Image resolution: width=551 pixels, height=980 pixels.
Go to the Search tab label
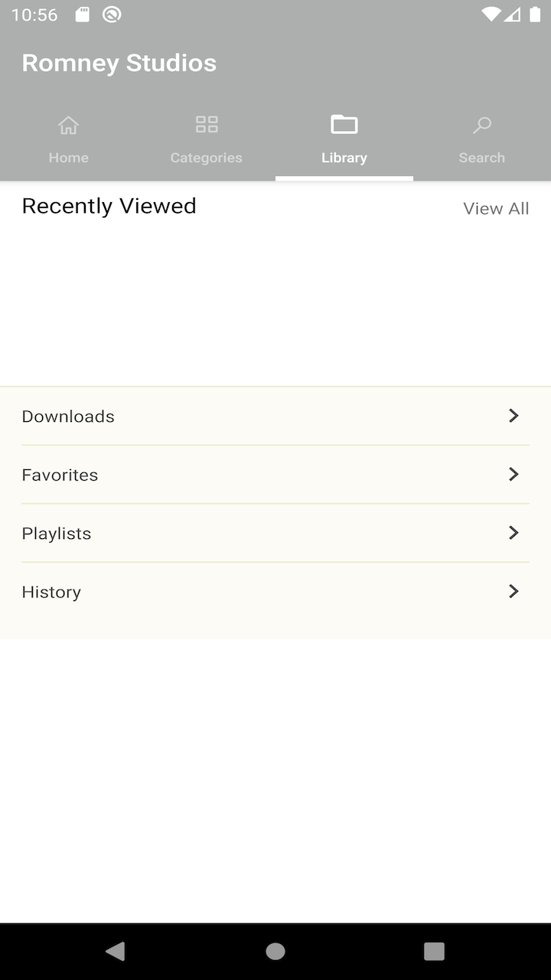(x=482, y=158)
